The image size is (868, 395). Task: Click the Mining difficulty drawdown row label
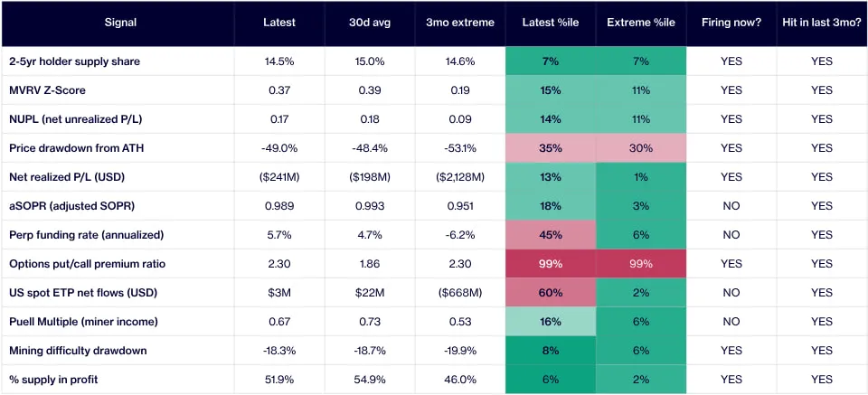pyautogui.click(x=78, y=351)
